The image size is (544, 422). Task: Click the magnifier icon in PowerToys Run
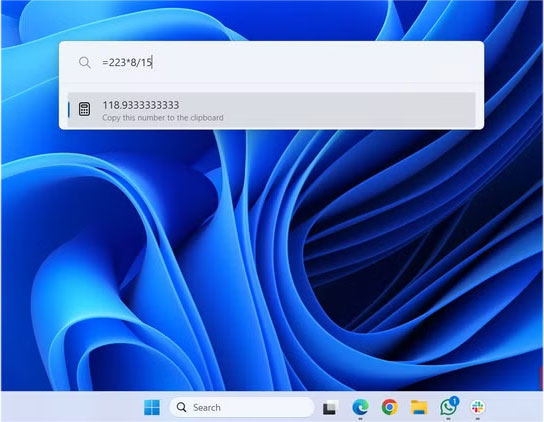(85, 62)
